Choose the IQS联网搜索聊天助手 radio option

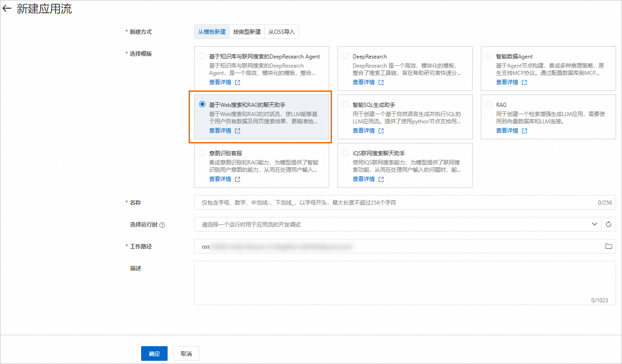point(346,153)
